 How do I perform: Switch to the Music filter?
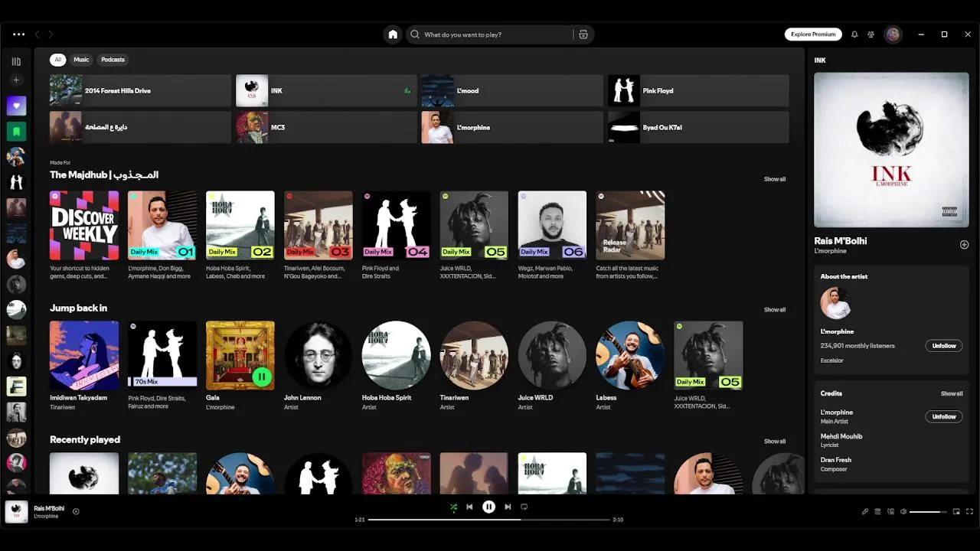81,60
